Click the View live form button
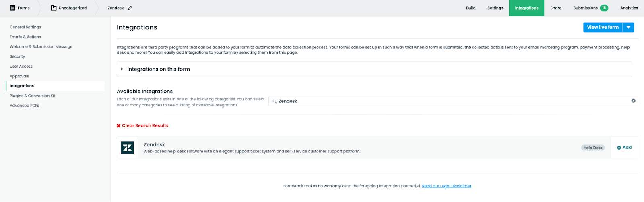The height and width of the screenshot is (202, 644). [603, 27]
